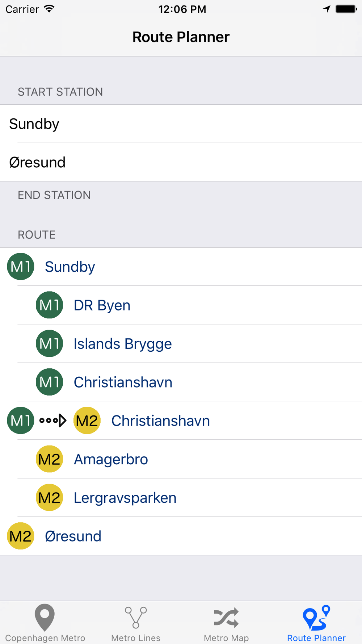The height and width of the screenshot is (644, 362).
Task: Tap the Route Planner tab icon
Action: click(x=316, y=618)
